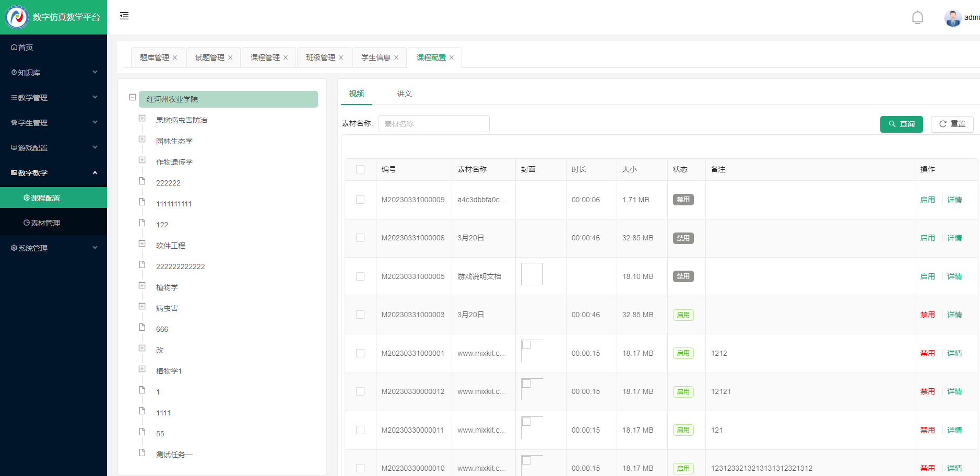980x476 pixels.
Task: Close the 课程管理 tab
Action: 286,57
